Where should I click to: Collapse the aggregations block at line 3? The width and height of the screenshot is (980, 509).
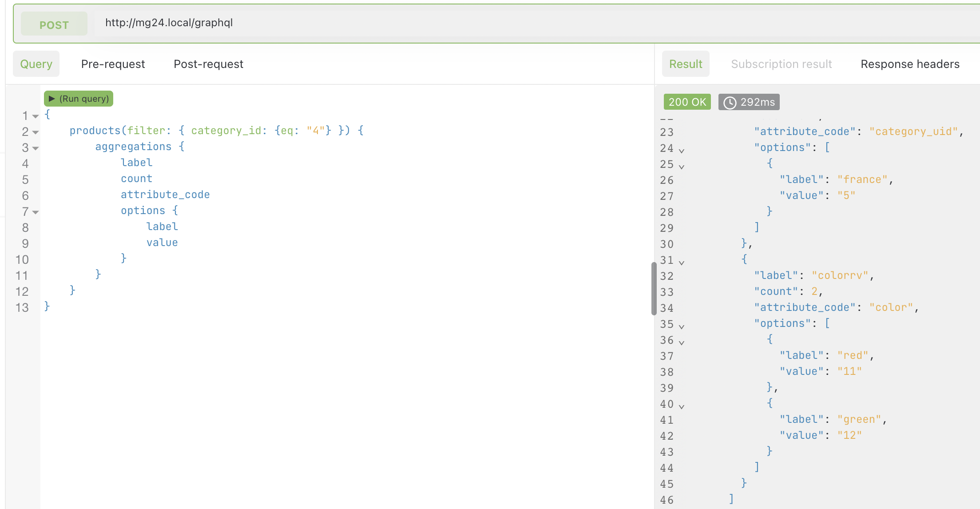[x=35, y=148]
